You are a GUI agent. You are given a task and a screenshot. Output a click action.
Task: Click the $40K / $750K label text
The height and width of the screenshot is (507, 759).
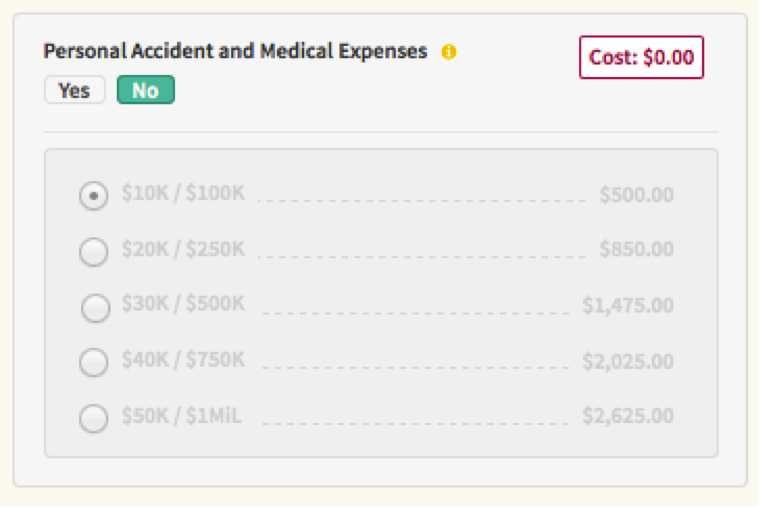click(x=183, y=360)
